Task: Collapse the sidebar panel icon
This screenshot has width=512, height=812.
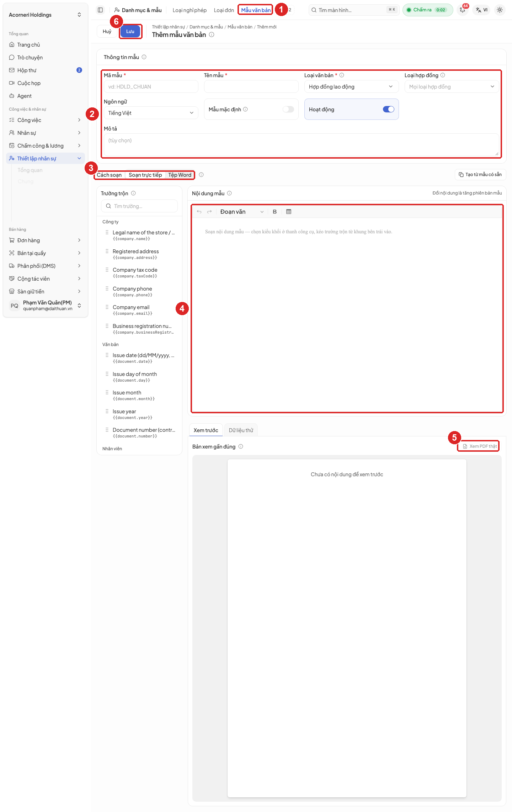Action: click(x=100, y=10)
